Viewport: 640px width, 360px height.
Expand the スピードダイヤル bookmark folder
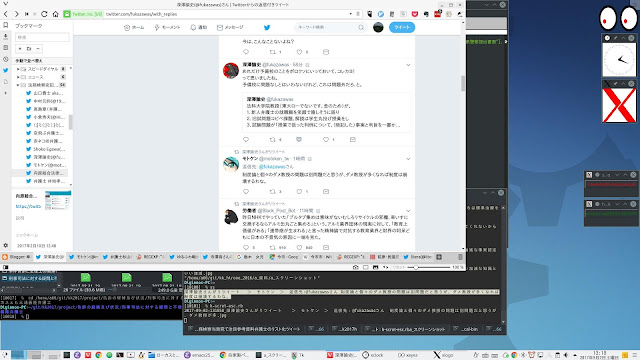pyautogui.click(x=18, y=69)
